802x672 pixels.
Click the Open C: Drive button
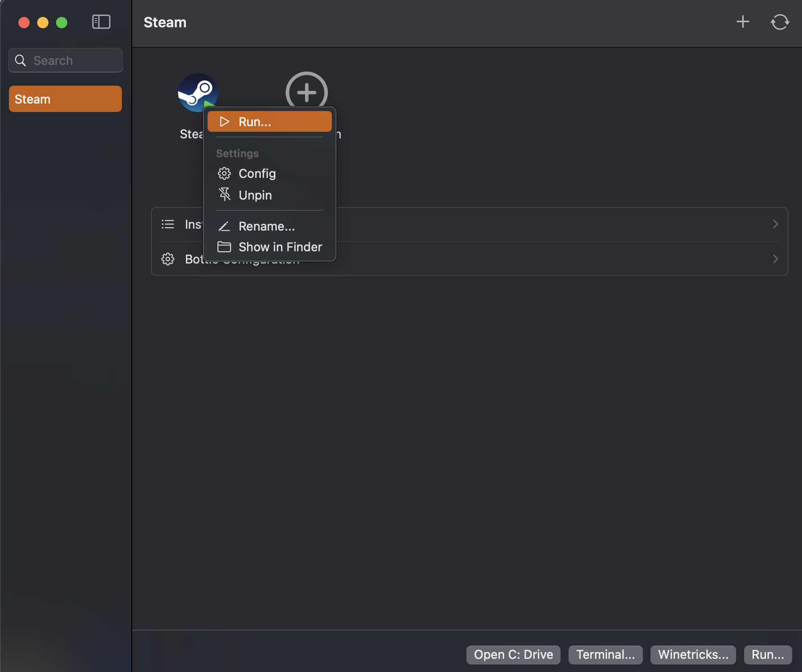coord(513,655)
